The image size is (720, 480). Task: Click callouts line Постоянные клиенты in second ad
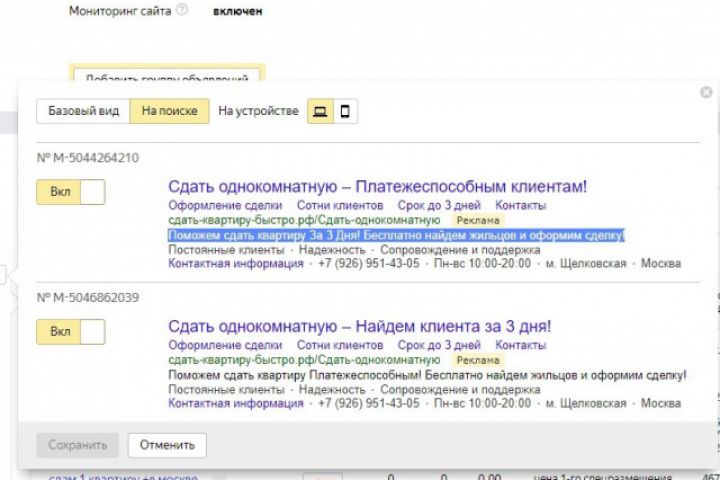(x=354, y=390)
